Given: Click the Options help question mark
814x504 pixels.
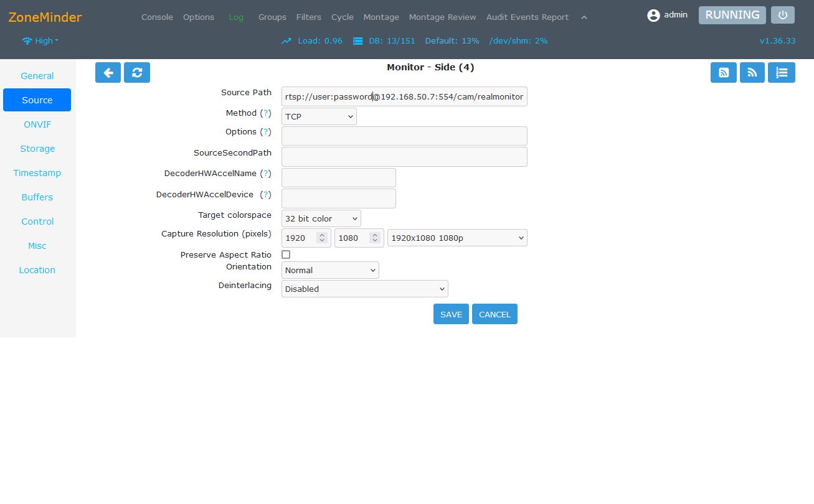Looking at the screenshot, I should 266,132.
